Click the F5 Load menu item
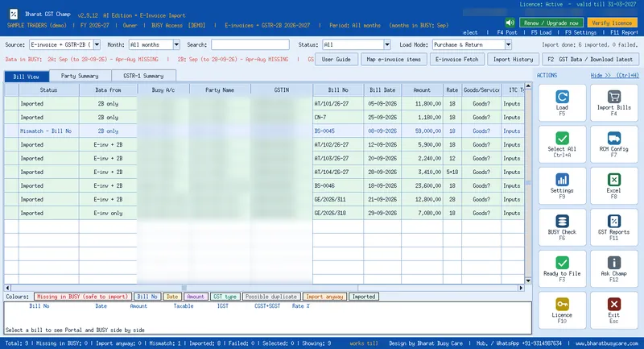The image size is (644, 349). point(541,32)
